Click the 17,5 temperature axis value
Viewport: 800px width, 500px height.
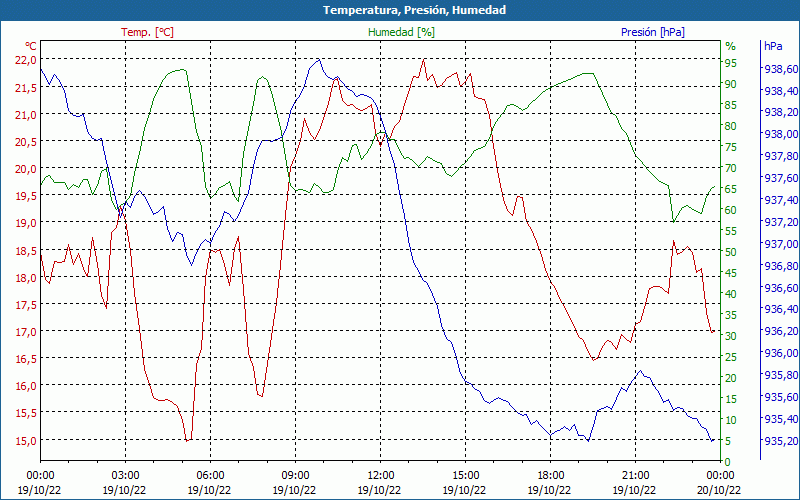pyautogui.click(x=24, y=305)
